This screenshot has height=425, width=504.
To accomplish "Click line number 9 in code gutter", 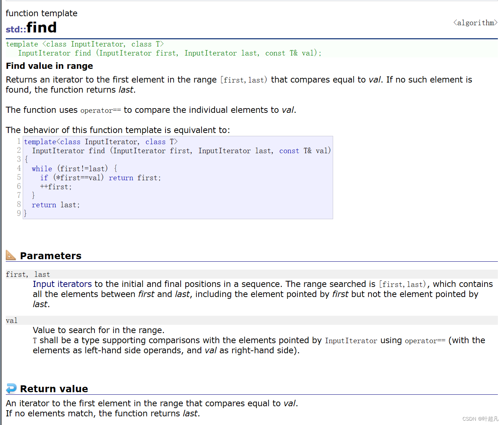I will click(x=19, y=213).
